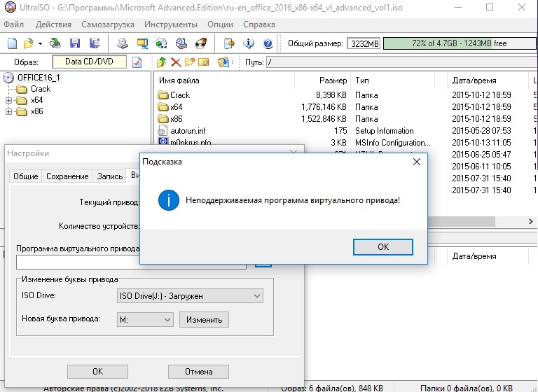Screen dimensions: 538x392
Task: Click OK in the Настройки window
Action: coord(97,372)
